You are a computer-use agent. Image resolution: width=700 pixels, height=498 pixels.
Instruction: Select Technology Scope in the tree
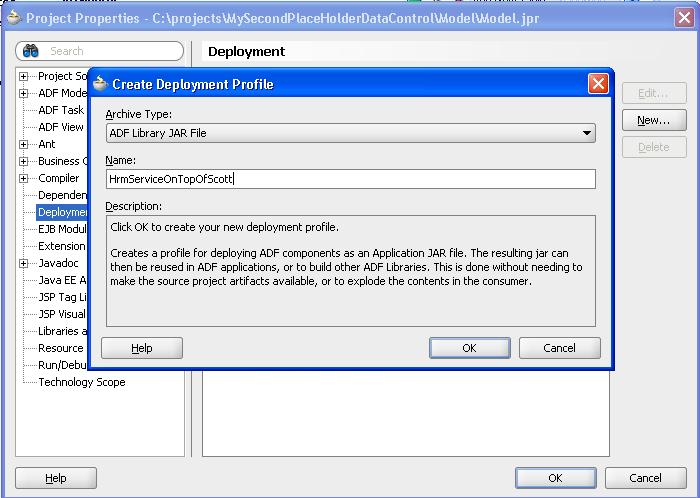pos(81,382)
